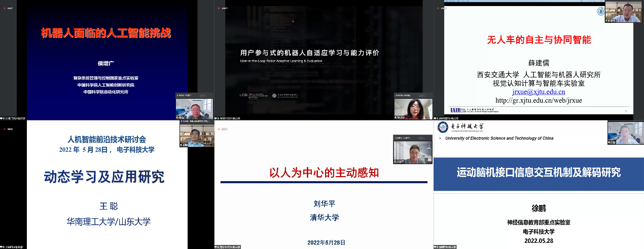Click the title 以人为中心的主动感知

click(x=324, y=173)
